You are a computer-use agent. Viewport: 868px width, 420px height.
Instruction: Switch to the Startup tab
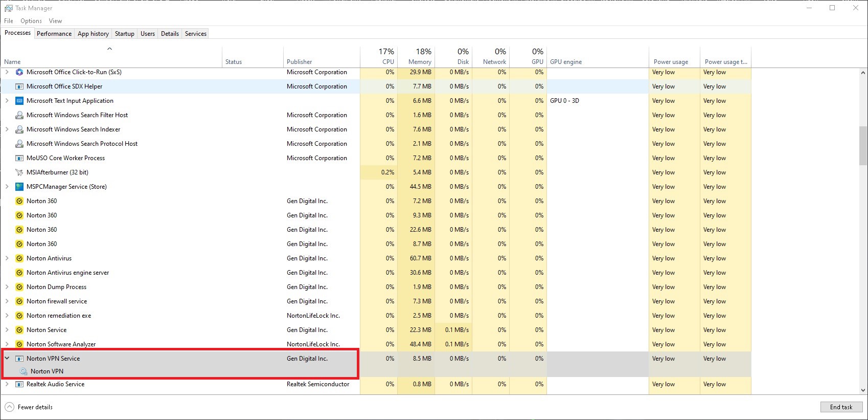click(x=125, y=34)
